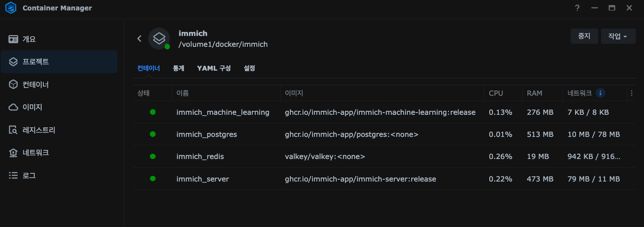Viewport: 644px width, 227px height.
Task: Click the Container Manager app logo icon
Action: pos(11,8)
